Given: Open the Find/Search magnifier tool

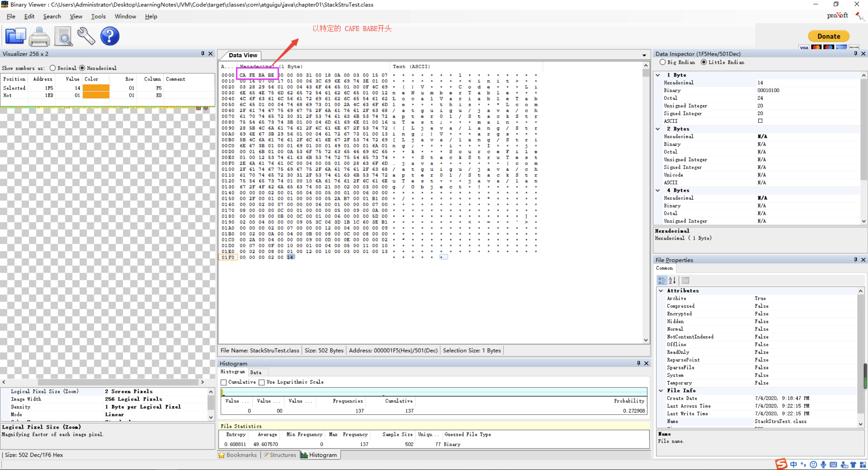Looking at the screenshot, I should [63, 36].
